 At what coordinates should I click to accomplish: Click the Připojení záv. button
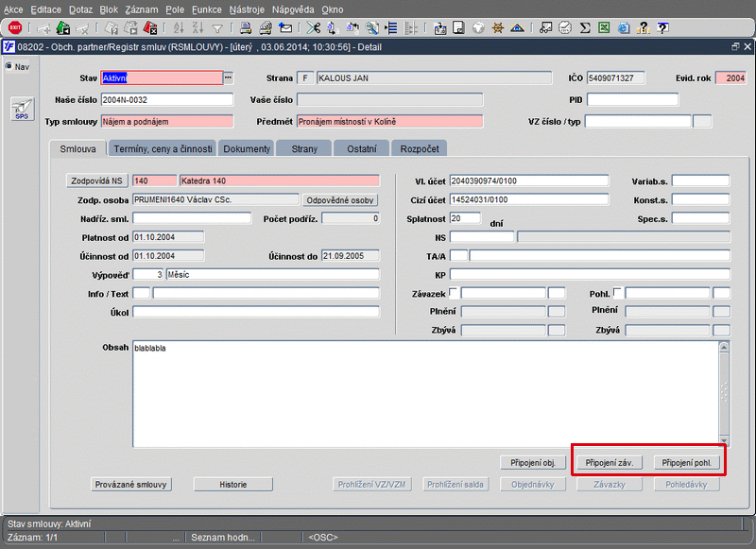point(608,463)
